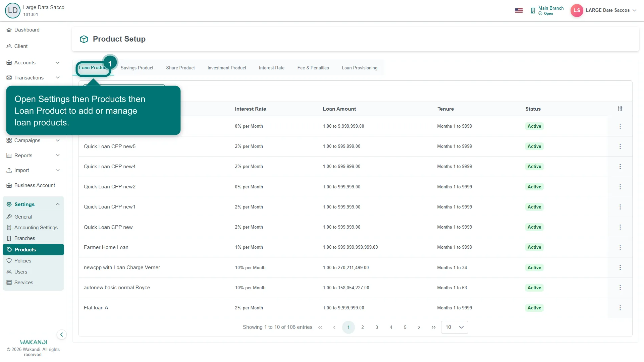The width and height of the screenshot is (644, 362).
Task: Click the LS user avatar
Action: [x=577, y=10]
